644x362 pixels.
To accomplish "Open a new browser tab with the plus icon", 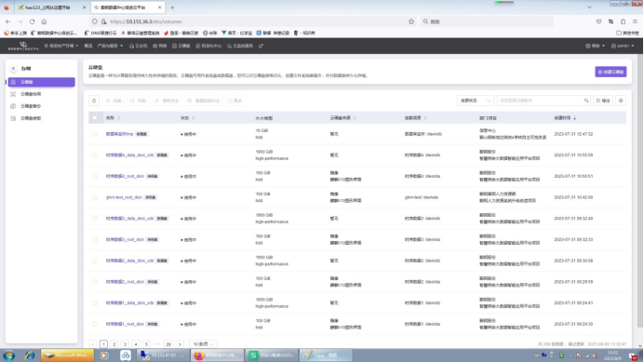I will [x=172, y=7].
